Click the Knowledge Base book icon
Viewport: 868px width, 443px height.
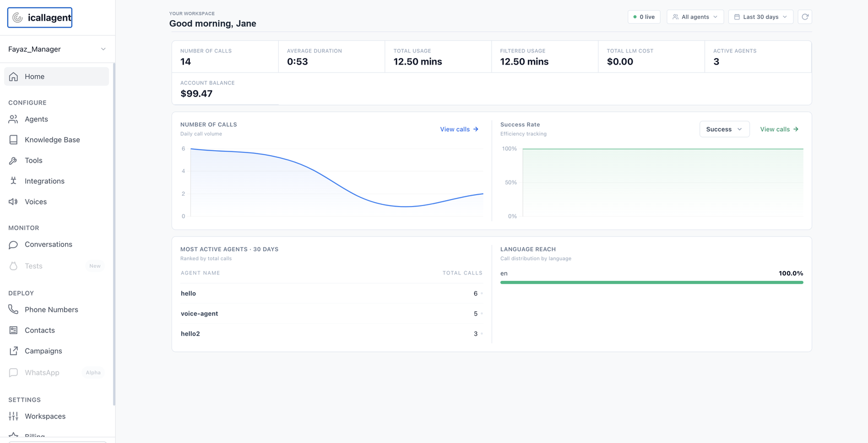click(x=14, y=140)
